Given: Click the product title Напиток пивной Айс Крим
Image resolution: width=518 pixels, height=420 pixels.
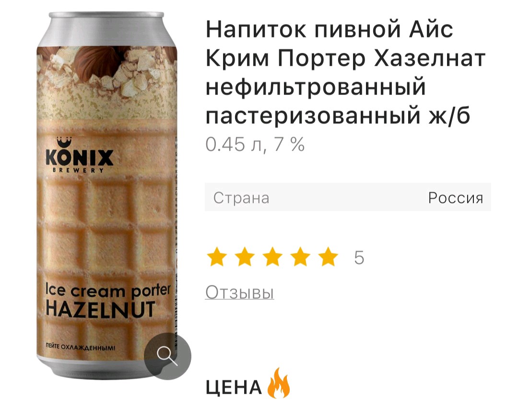Looking at the screenshot, I should [x=345, y=72].
